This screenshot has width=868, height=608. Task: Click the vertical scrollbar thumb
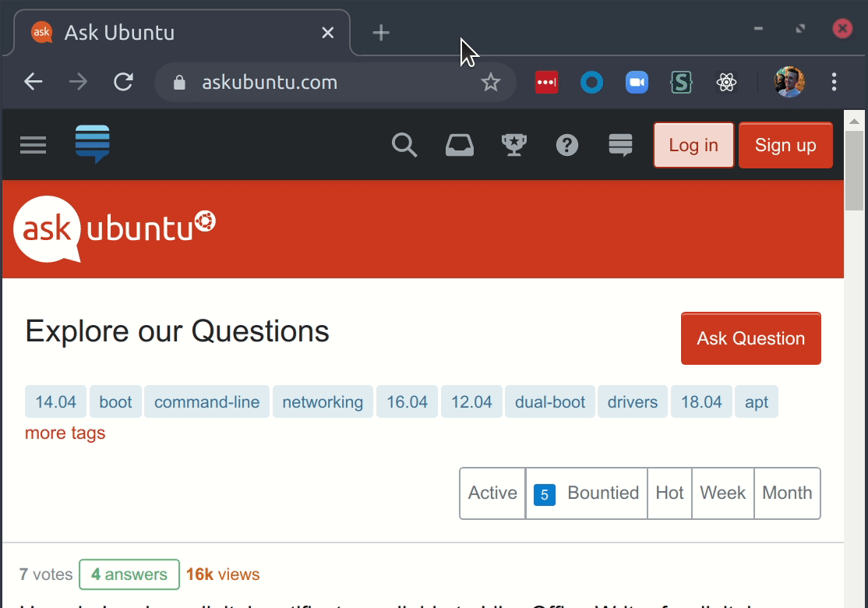[854, 171]
